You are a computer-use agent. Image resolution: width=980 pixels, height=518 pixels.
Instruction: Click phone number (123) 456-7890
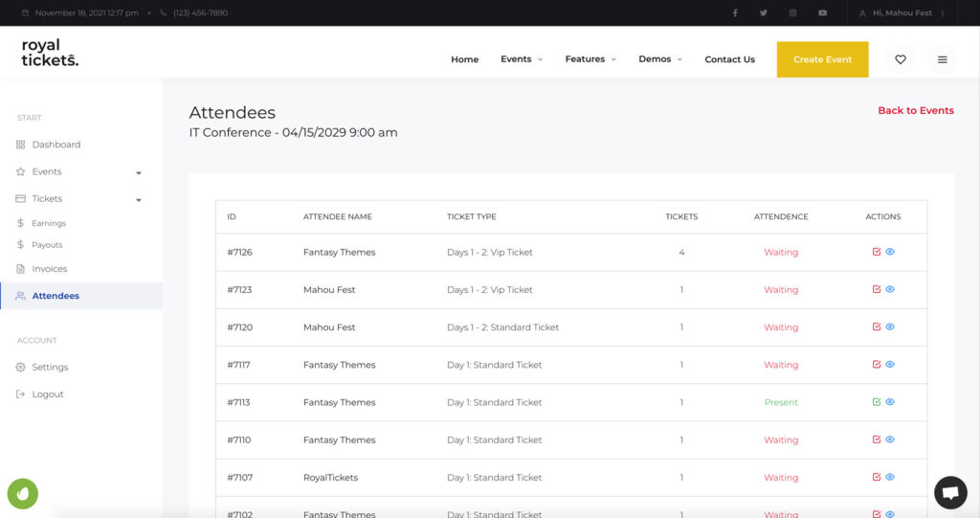[200, 12]
